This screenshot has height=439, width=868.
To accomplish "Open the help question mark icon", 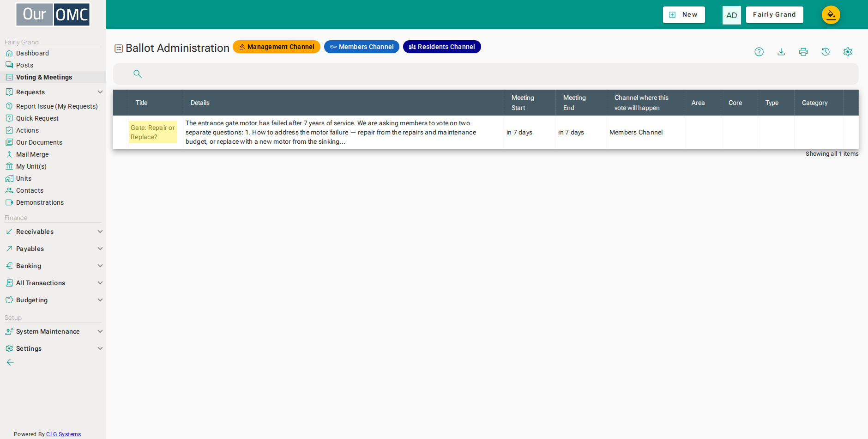I will point(759,52).
